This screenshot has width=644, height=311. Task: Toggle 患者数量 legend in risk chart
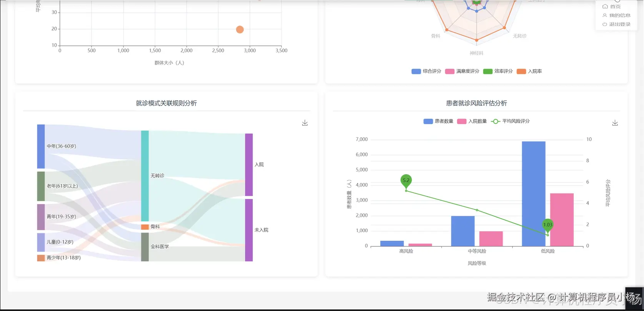pos(438,121)
